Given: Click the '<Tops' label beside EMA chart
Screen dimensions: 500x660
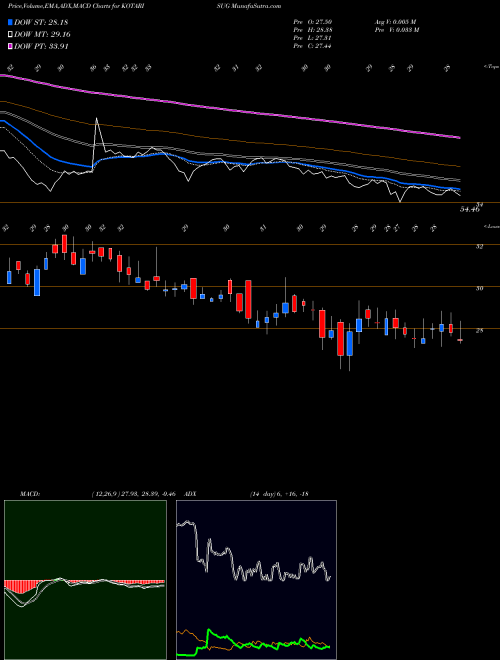Looking at the screenshot, I should [x=491, y=67].
